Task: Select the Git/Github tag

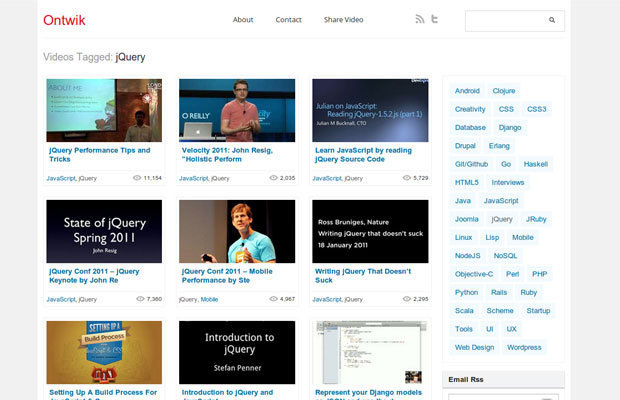Action: [471, 164]
